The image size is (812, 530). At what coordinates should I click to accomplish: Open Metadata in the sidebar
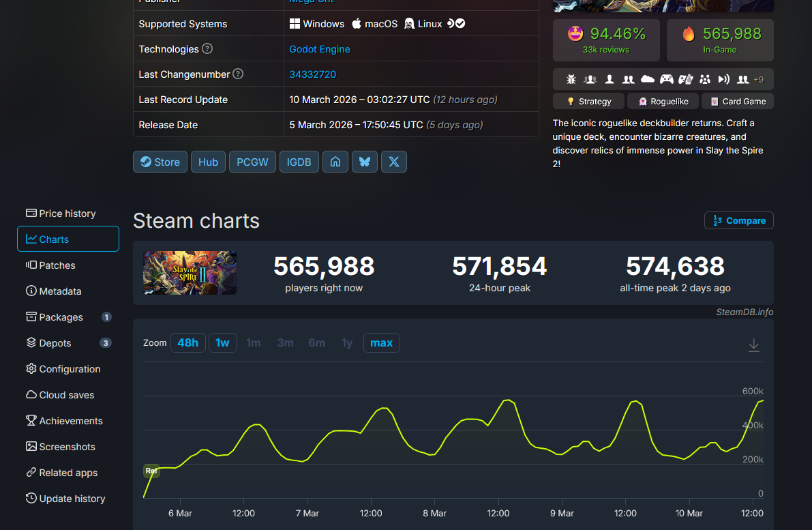point(68,291)
